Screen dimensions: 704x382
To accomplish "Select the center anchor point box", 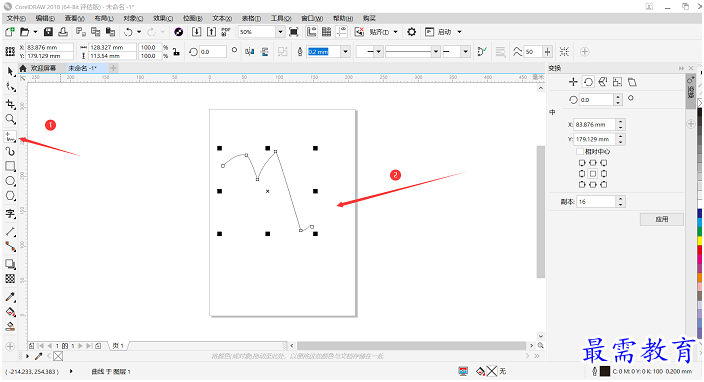I will (593, 174).
